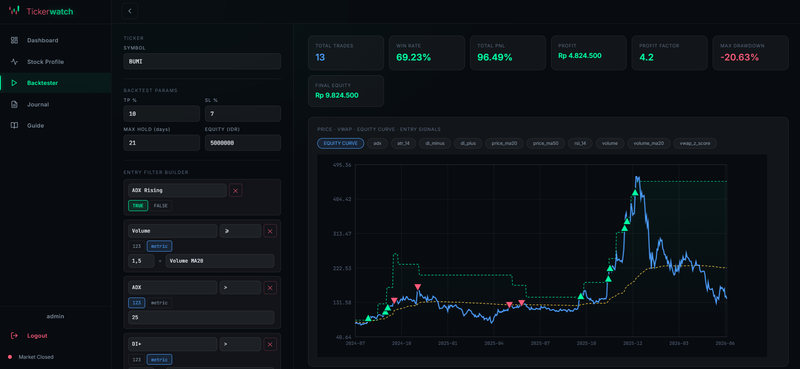
Task: Select 123 mode for ADX filter
Action: pyautogui.click(x=136, y=303)
